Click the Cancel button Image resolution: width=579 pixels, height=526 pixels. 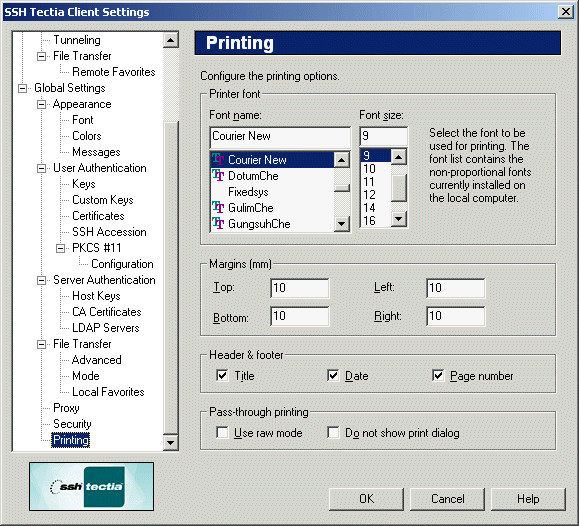click(448, 499)
